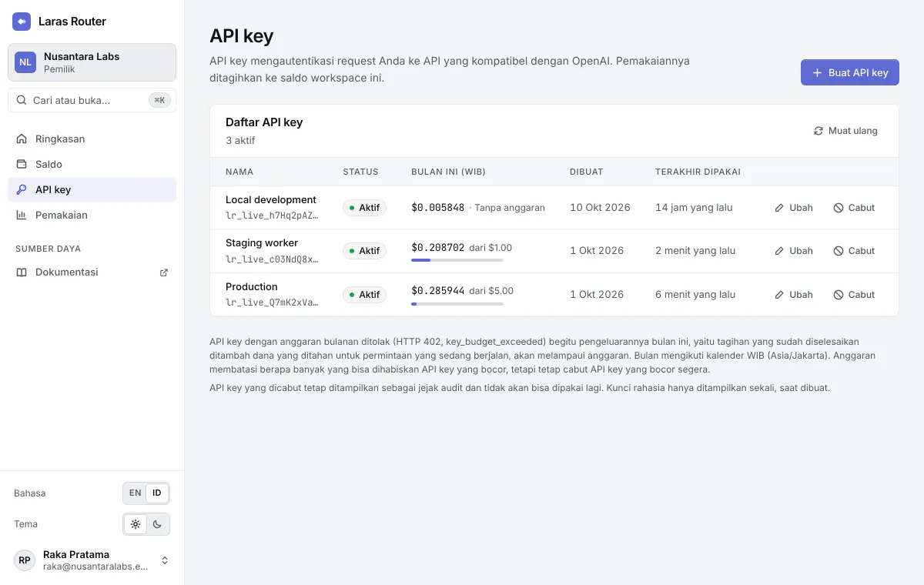Click the Tanpa anggaran label
924x585 pixels.
(x=510, y=208)
